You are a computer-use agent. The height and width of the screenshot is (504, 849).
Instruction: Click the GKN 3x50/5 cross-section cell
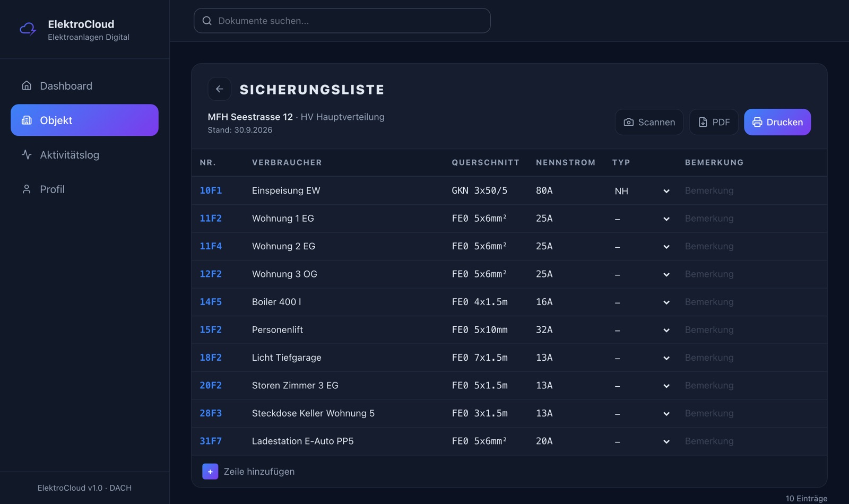[480, 190]
